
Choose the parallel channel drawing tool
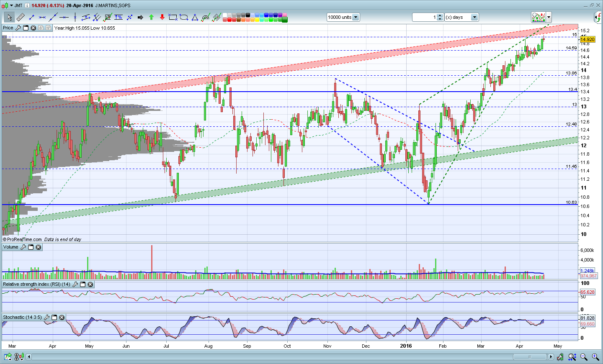click(86, 17)
